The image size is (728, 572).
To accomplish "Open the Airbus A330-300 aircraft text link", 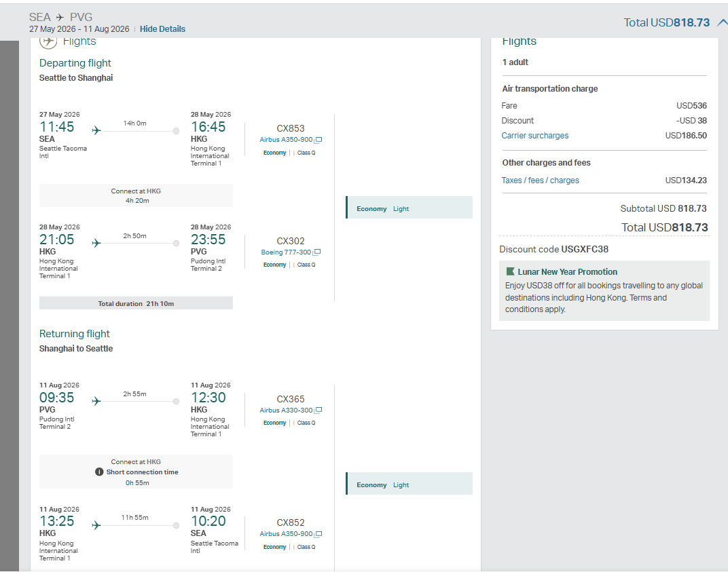I will coord(286,411).
